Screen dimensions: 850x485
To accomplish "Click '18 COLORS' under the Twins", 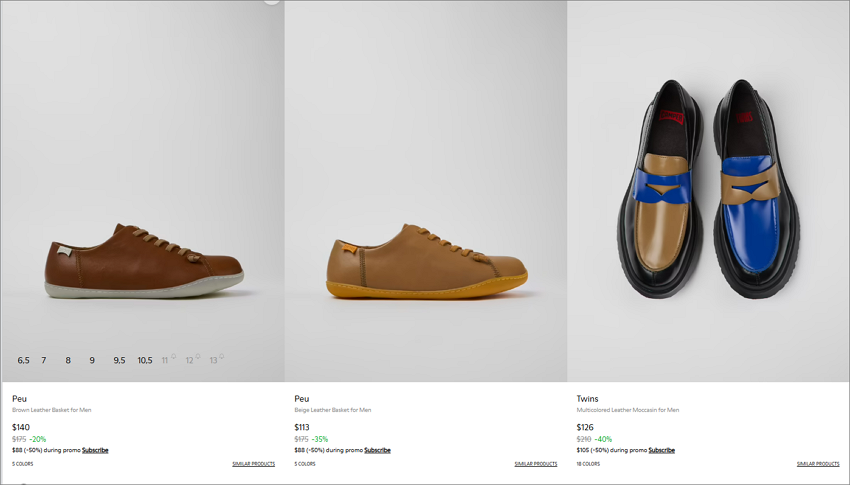I will tap(588, 464).
